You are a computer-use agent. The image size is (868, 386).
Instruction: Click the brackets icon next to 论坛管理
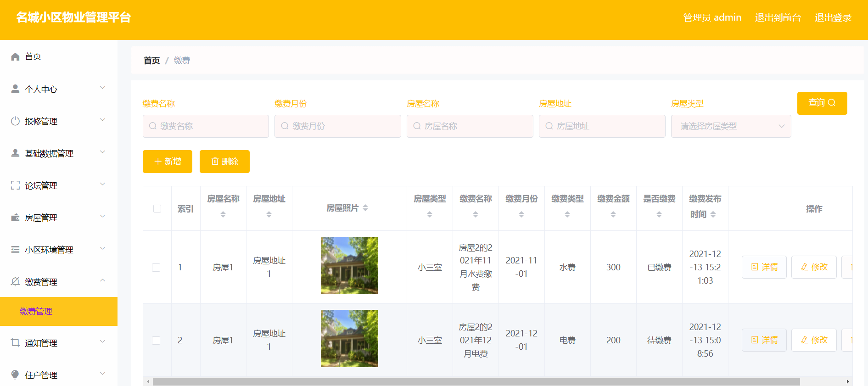pyautogui.click(x=15, y=185)
